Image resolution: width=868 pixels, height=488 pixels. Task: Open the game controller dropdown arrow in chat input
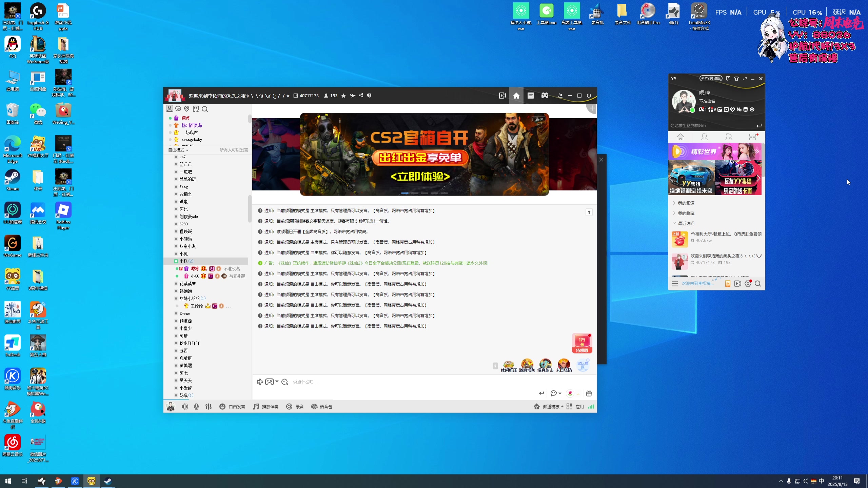pyautogui.click(x=277, y=382)
